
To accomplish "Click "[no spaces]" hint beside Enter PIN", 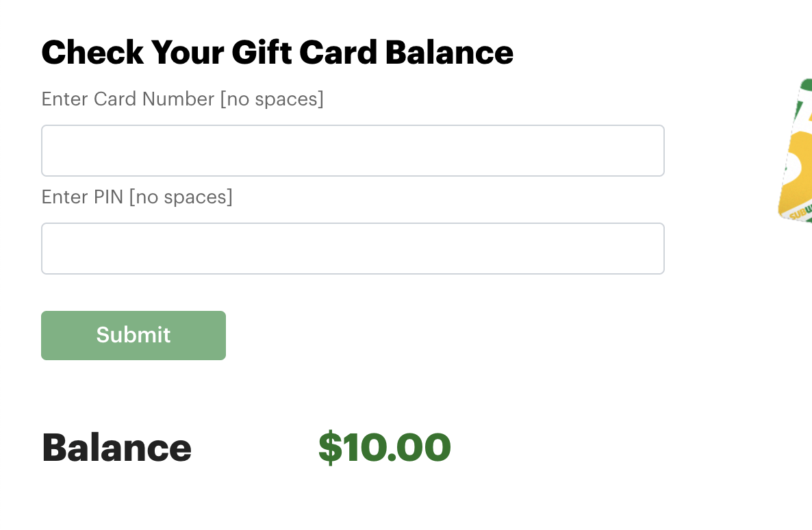I will pyautogui.click(x=181, y=197).
